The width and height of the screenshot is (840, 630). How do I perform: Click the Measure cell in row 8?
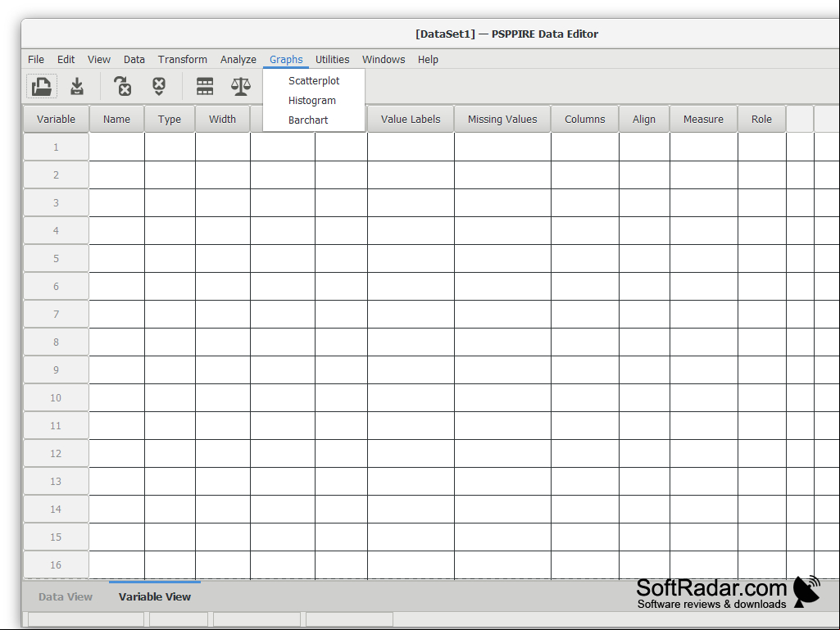click(704, 342)
